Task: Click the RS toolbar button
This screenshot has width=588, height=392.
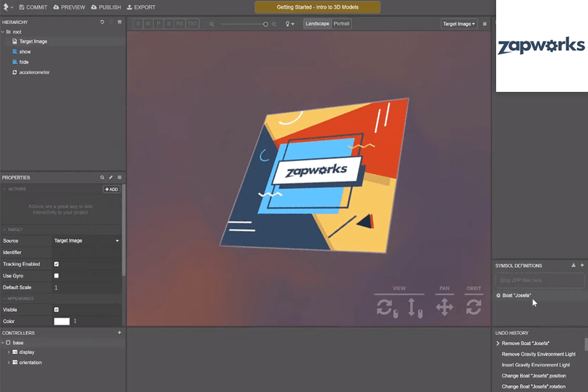Action: (179, 24)
